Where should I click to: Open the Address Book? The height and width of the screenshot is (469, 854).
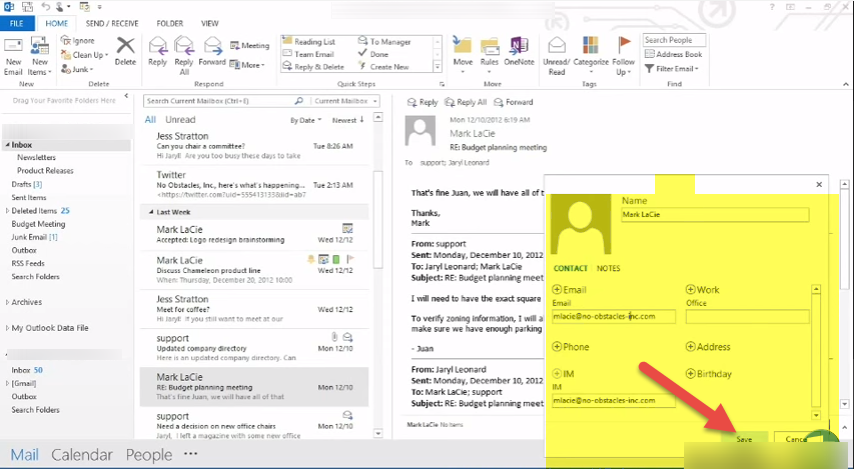coord(674,54)
